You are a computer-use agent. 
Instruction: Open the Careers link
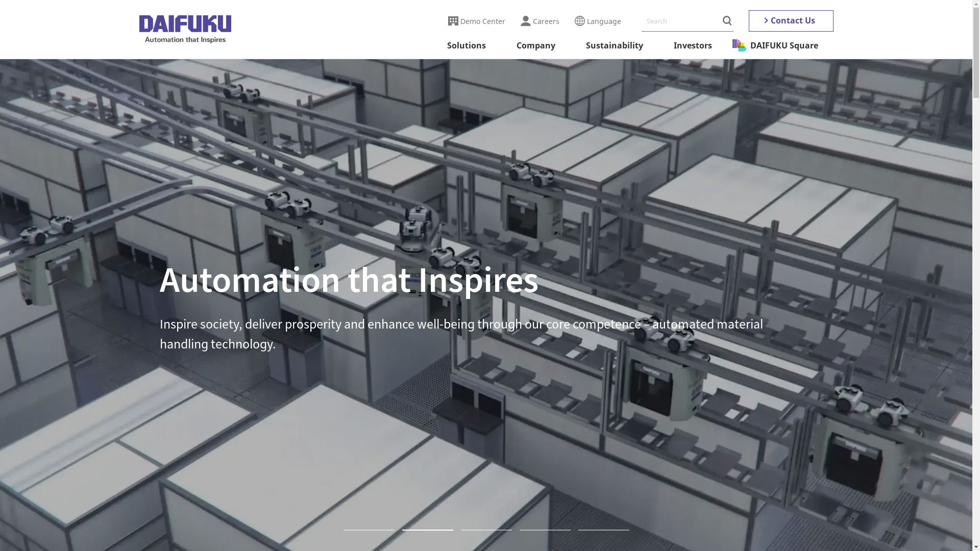[540, 21]
